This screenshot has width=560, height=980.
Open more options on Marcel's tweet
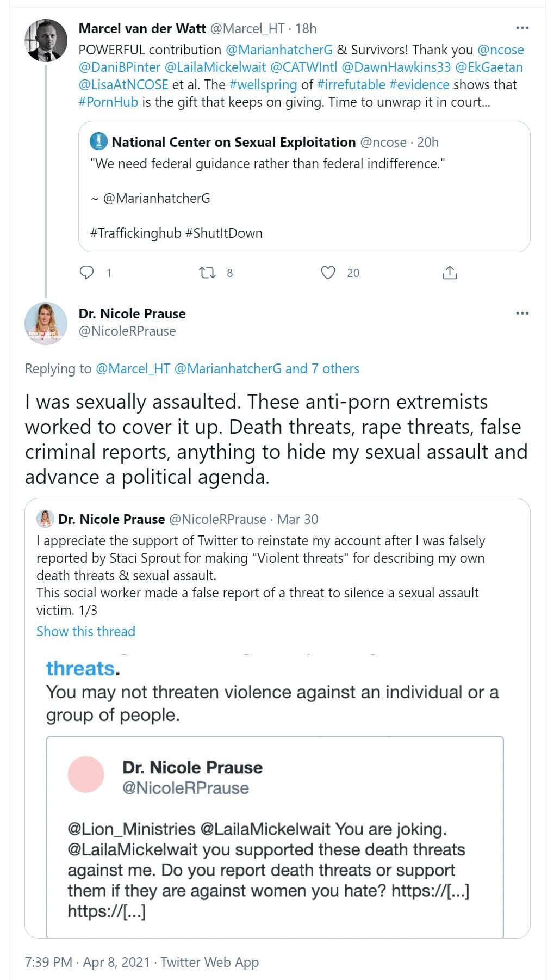pos(522,28)
